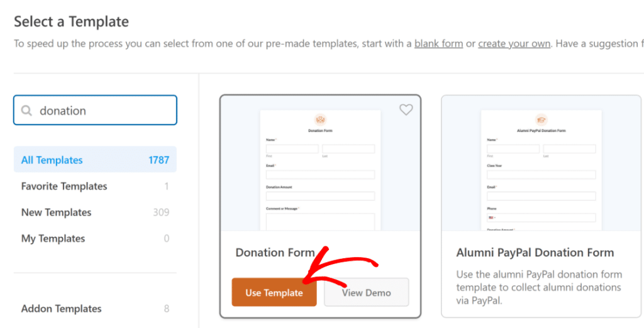
Task: Click the Alumni PayPal Donation Form title
Action: pos(535,253)
